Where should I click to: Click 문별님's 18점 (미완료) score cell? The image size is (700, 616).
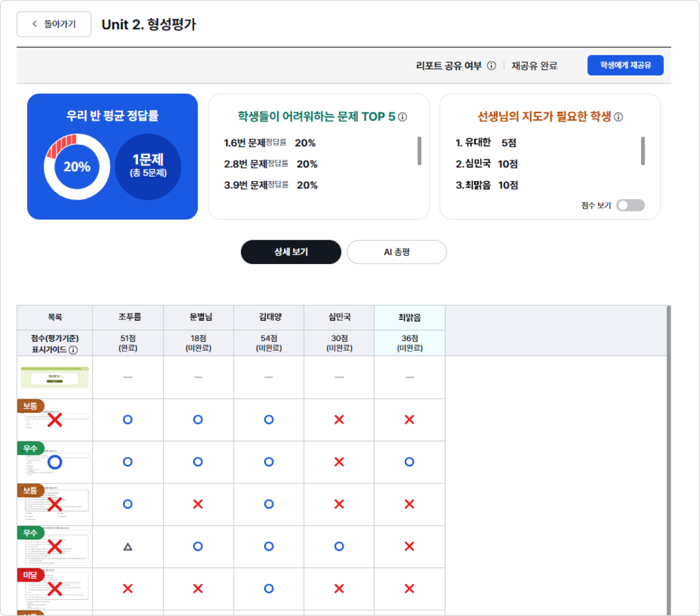[x=199, y=343]
